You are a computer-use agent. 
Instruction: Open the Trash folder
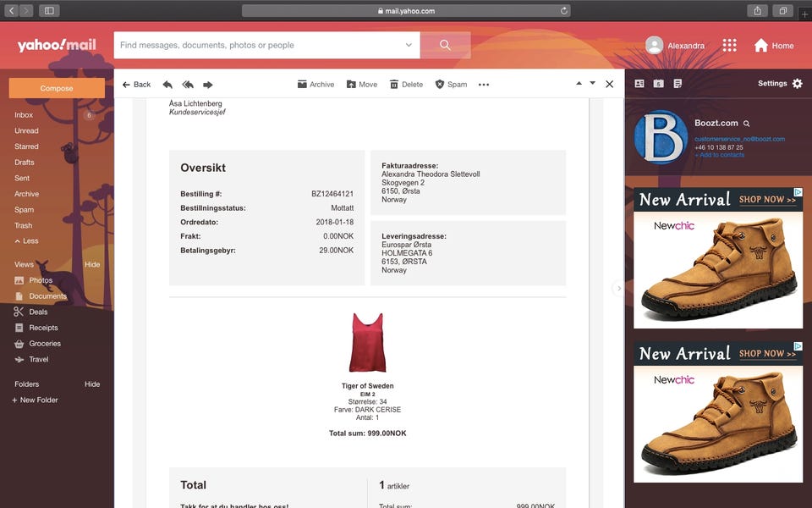24,225
